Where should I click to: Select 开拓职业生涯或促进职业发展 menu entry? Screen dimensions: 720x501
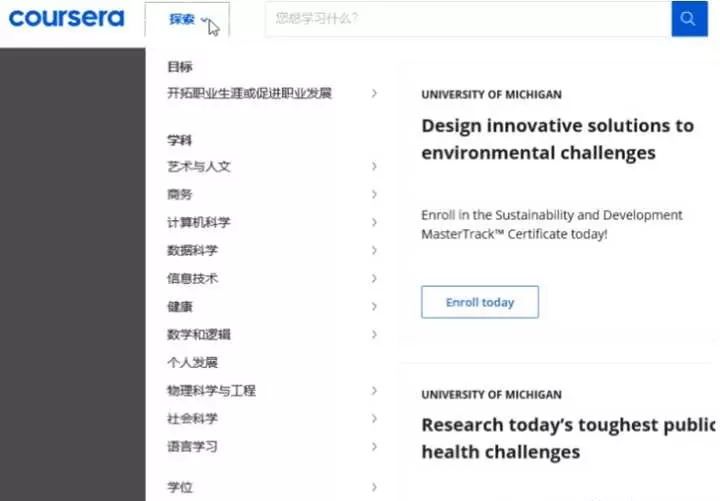point(249,93)
